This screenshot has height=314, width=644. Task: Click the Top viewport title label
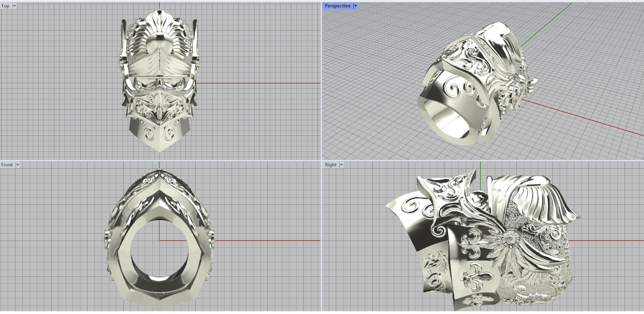[6, 6]
